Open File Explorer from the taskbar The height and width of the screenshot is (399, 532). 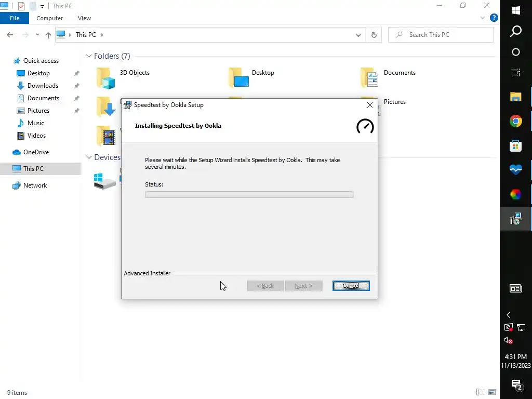[x=516, y=97]
